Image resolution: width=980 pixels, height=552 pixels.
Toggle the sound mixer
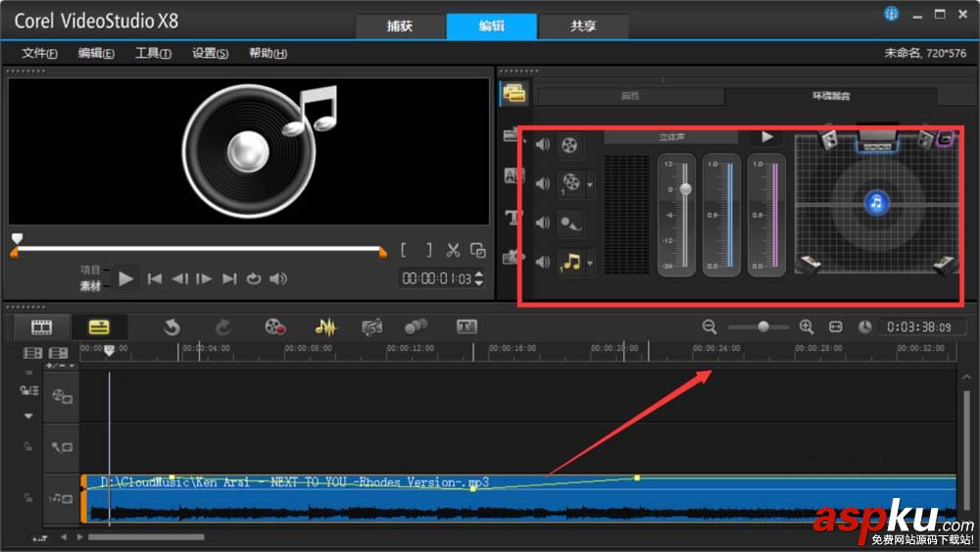pos(325,326)
